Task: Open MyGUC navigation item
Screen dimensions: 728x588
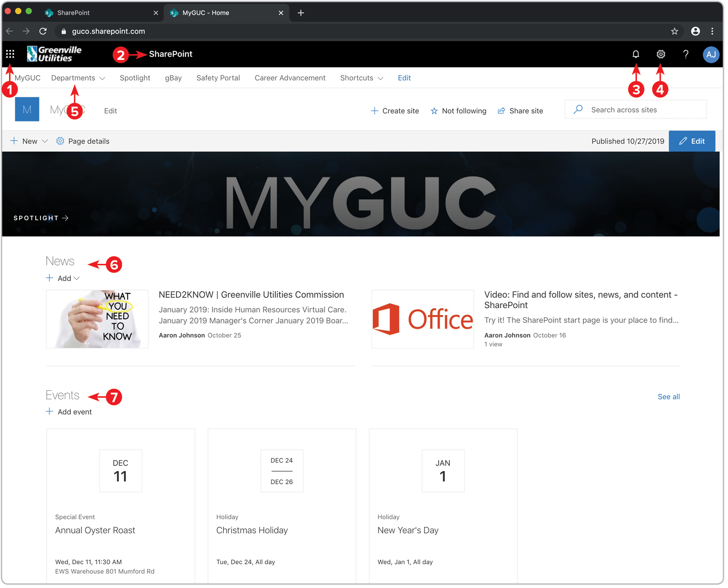Action: click(x=27, y=78)
